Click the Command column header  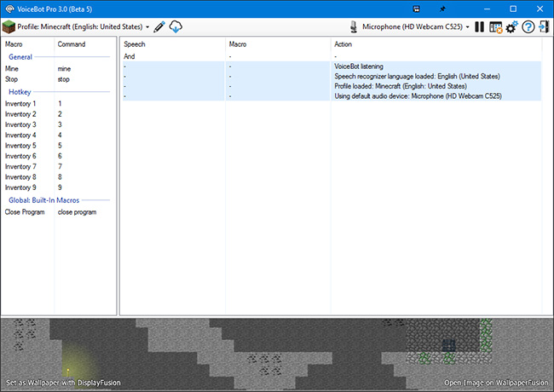(72, 44)
